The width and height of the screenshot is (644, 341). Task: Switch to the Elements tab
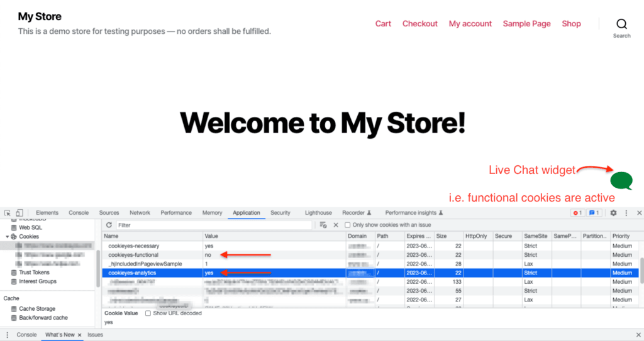[x=47, y=213]
